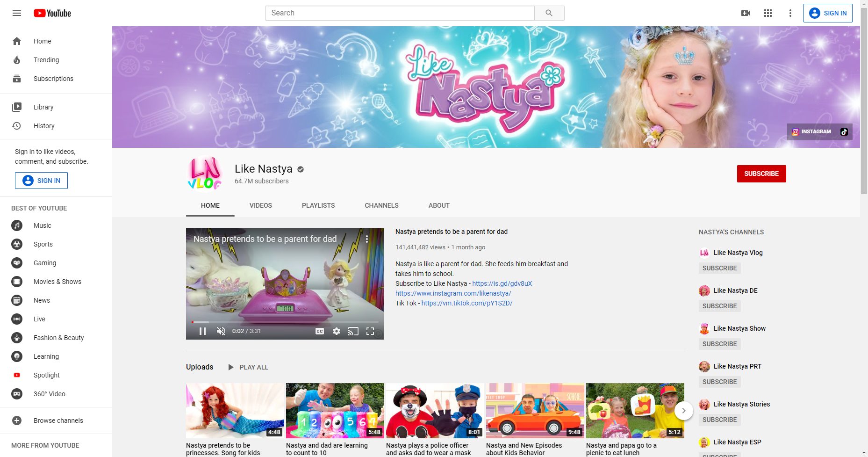Unmute the featured video
The height and width of the screenshot is (457, 868).
click(x=221, y=331)
